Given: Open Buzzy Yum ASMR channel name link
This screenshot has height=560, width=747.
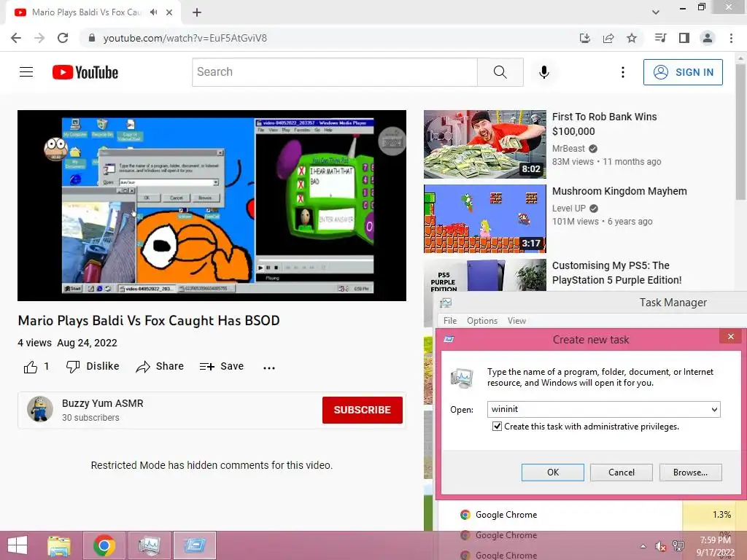Looking at the screenshot, I should (102, 403).
